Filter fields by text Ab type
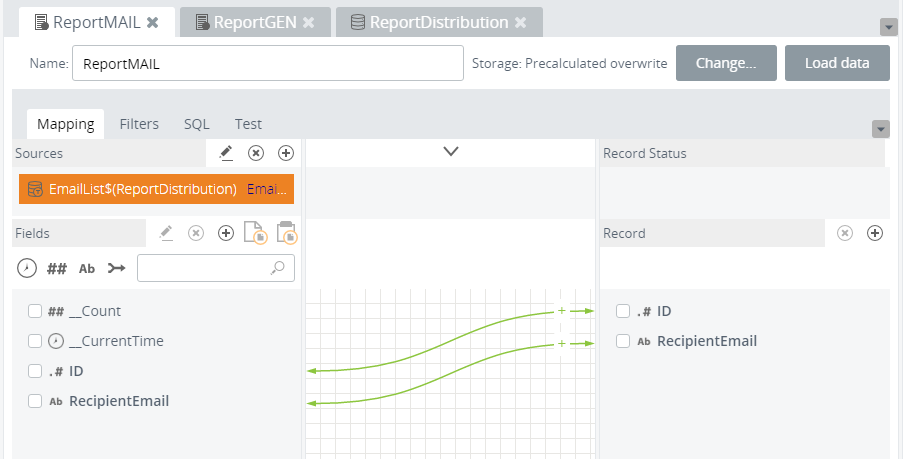Image resolution: width=904 pixels, height=459 pixels. [87, 268]
